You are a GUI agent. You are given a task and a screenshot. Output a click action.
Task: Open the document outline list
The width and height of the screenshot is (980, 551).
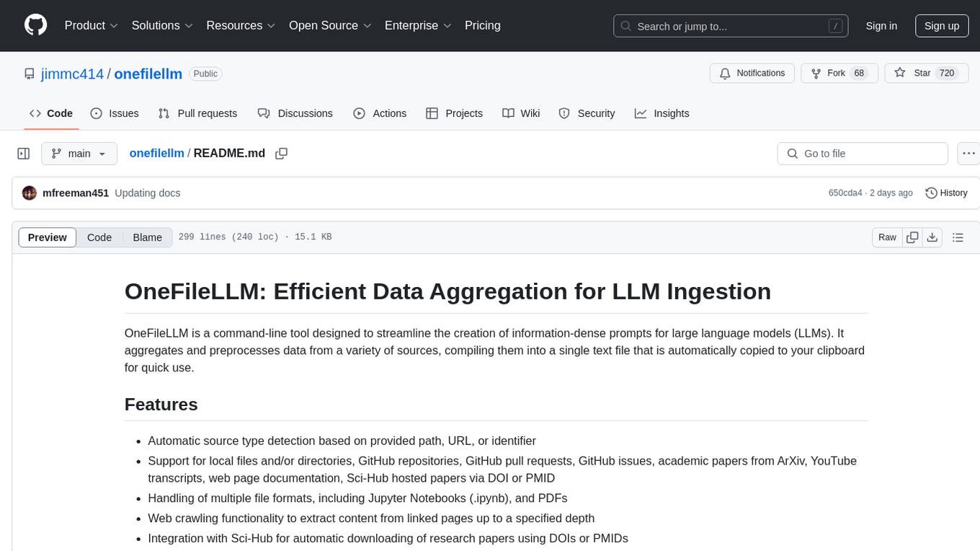pos(958,237)
